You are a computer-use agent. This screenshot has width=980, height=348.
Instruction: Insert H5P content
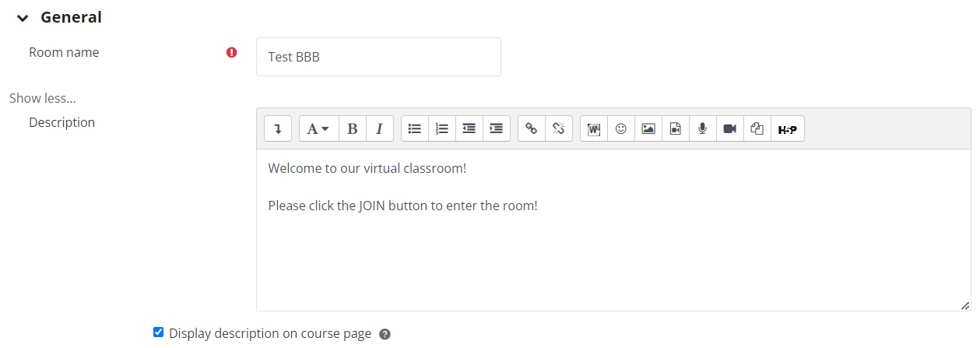pos(788,128)
